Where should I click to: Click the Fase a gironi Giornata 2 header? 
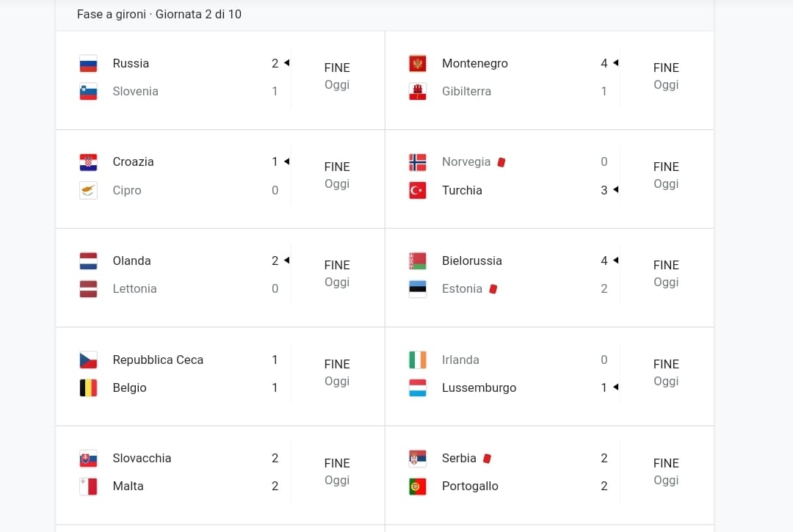(x=159, y=14)
